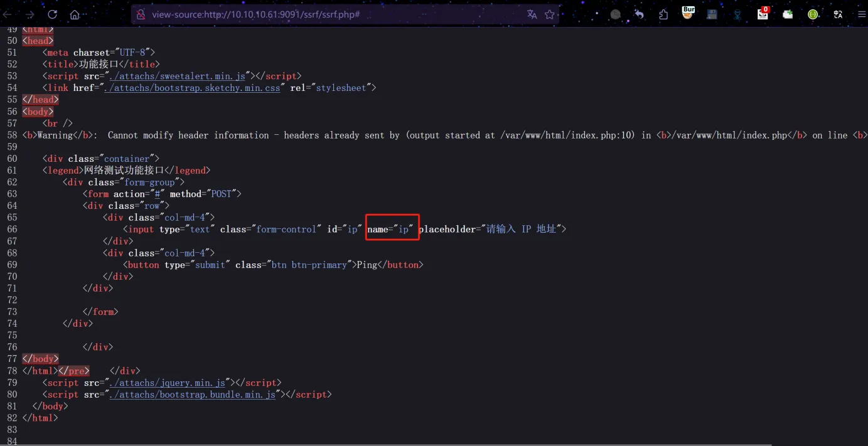Click the Ping button label text

click(367, 265)
